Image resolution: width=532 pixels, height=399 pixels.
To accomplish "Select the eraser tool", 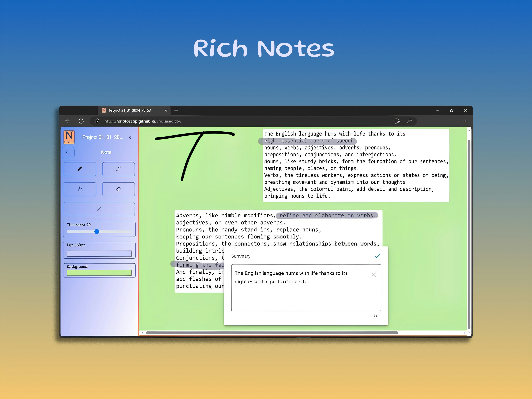I will [x=118, y=189].
